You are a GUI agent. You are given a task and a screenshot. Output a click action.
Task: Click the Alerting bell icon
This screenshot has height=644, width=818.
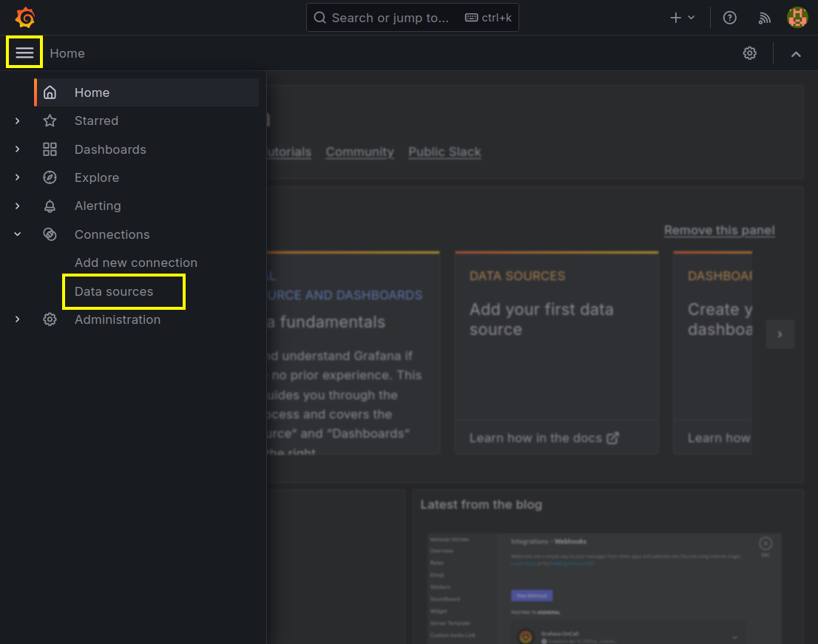(50, 206)
